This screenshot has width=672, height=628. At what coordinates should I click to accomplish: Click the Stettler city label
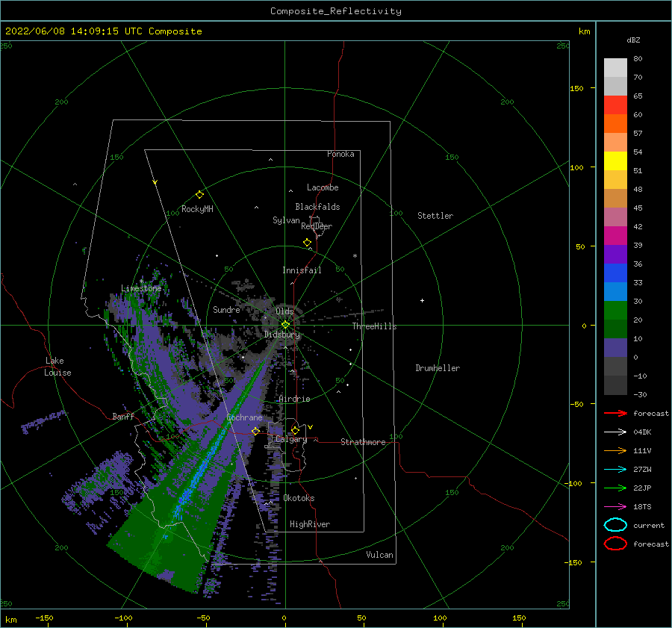pos(435,216)
